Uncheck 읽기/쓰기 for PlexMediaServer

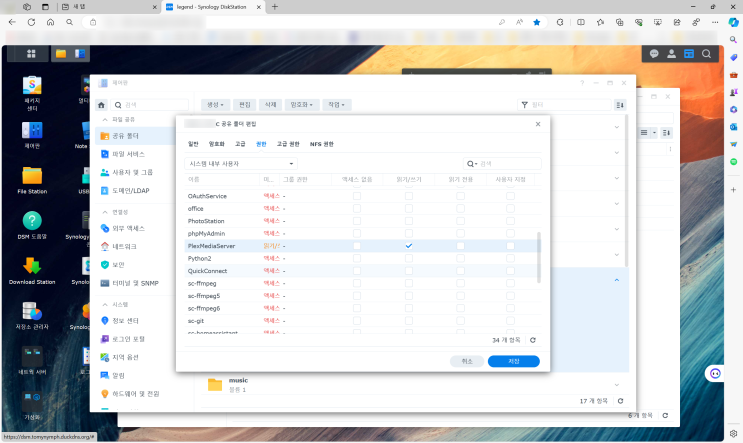coord(408,246)
